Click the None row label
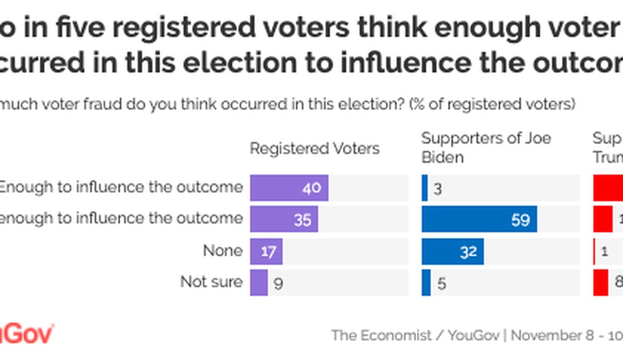Image resolution: width=623 pixels, height=364 pixels. (223, 251)
